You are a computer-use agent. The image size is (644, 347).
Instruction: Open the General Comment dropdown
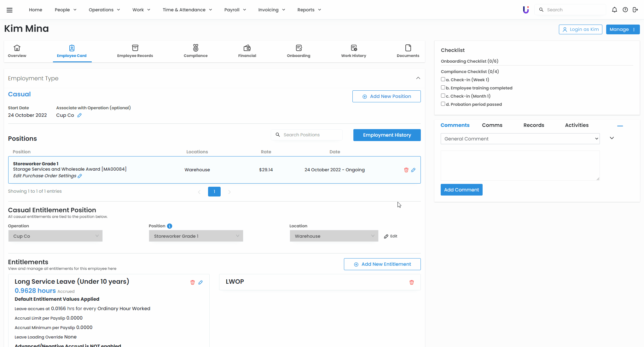pyautogui.click(x=520, y=139)
